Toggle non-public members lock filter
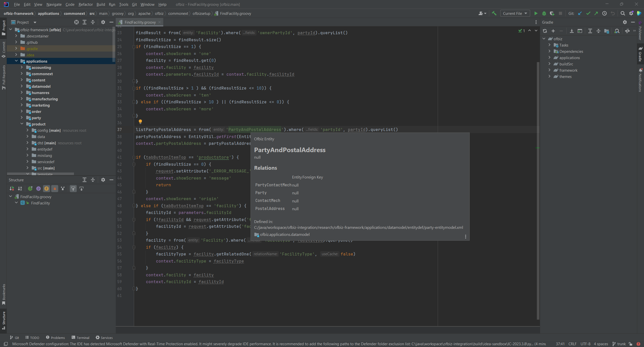644x347 pixels. click(55, 189)
